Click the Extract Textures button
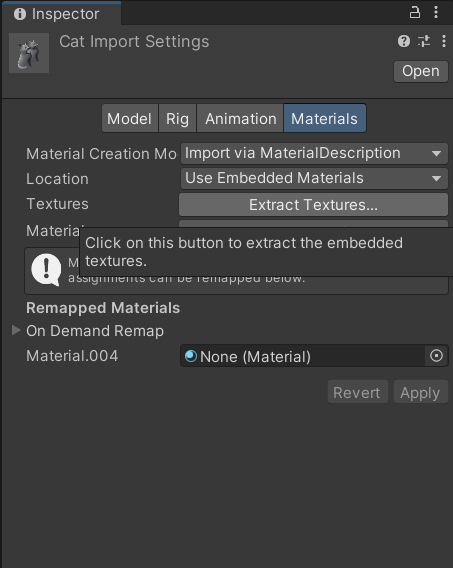The image size is (453, 568). [314, 205]
